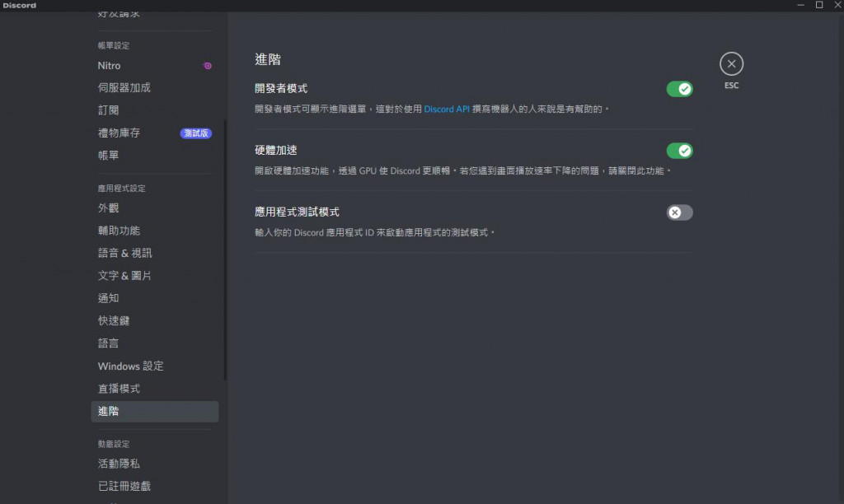This screenshot has height=504, width=844.
Task: Select 快速鍵 in the sidebar
Action: [154, 321]
